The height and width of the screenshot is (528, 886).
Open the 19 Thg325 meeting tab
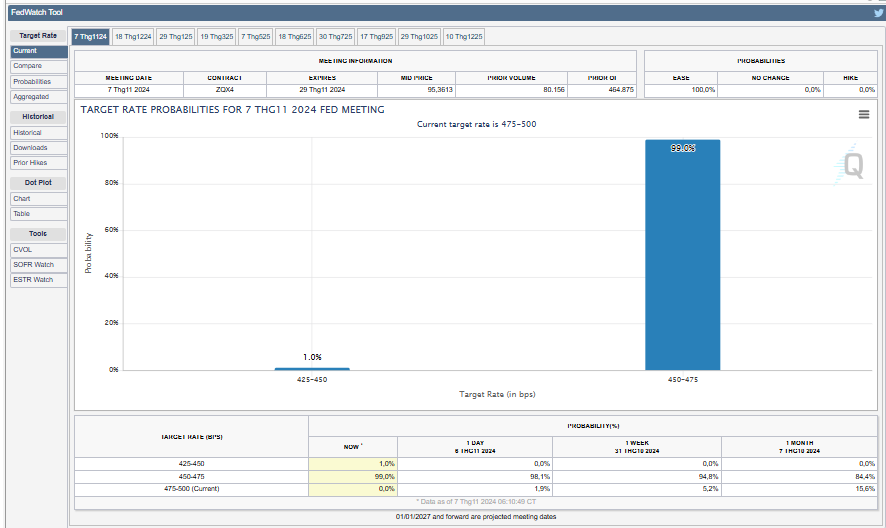[x=216, y=36]
